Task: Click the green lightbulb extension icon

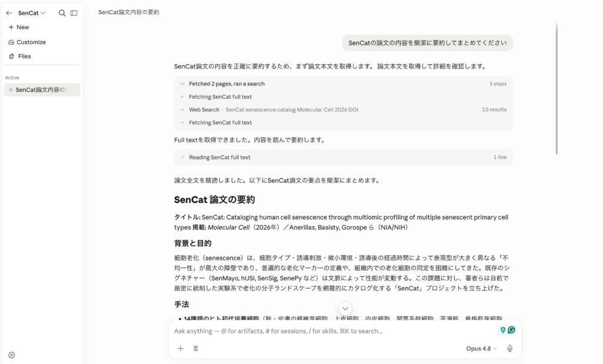Action: [503, 330]
